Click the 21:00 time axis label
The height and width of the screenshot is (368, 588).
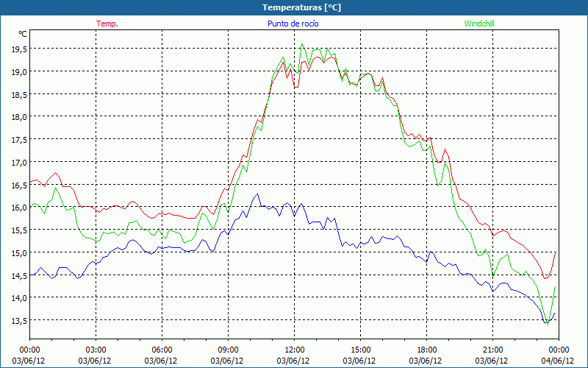click(492, 350)
